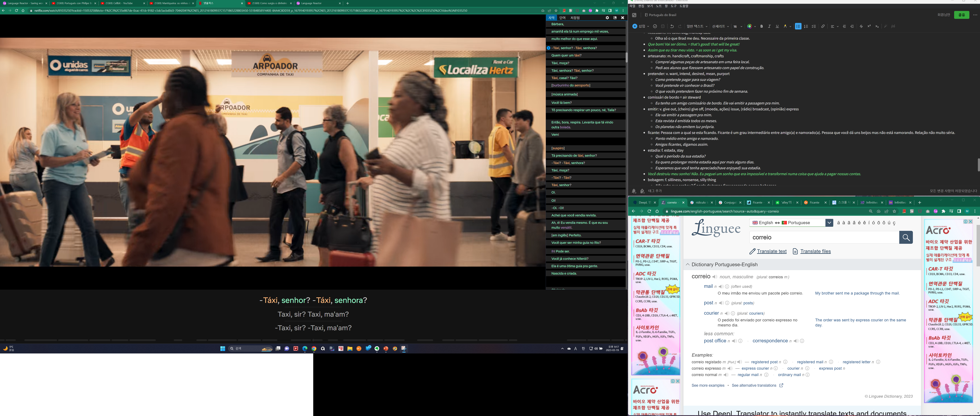Insert a hyperlink in the Evernote note
Screen dimensions: 980x416
tap(823, 26)
